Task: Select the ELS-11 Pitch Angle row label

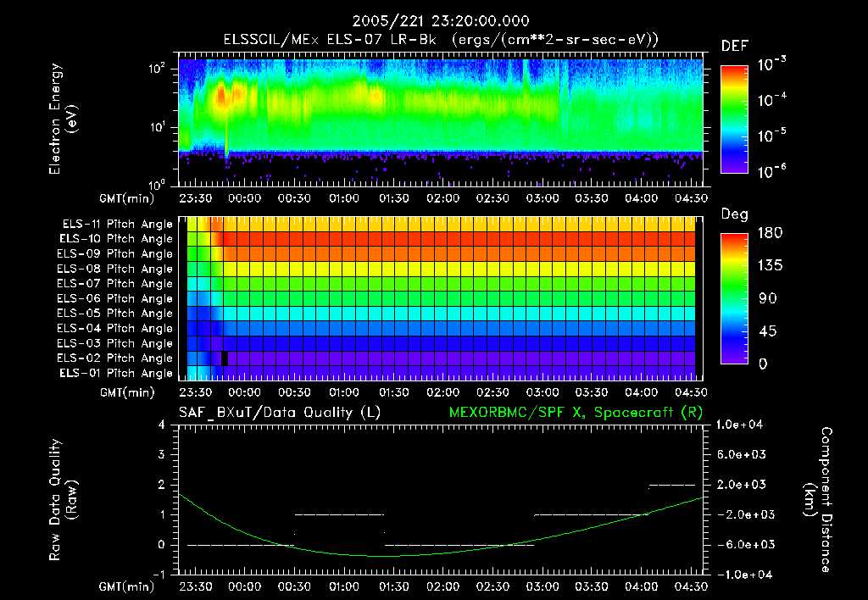Action: pyautogui.click(x=117, y=225)
